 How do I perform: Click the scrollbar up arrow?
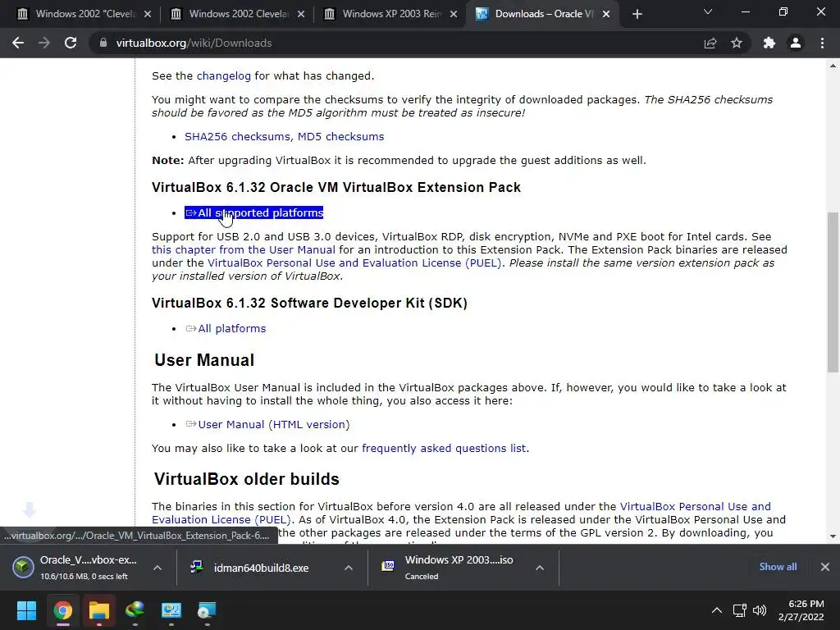(x=833, y=66)
